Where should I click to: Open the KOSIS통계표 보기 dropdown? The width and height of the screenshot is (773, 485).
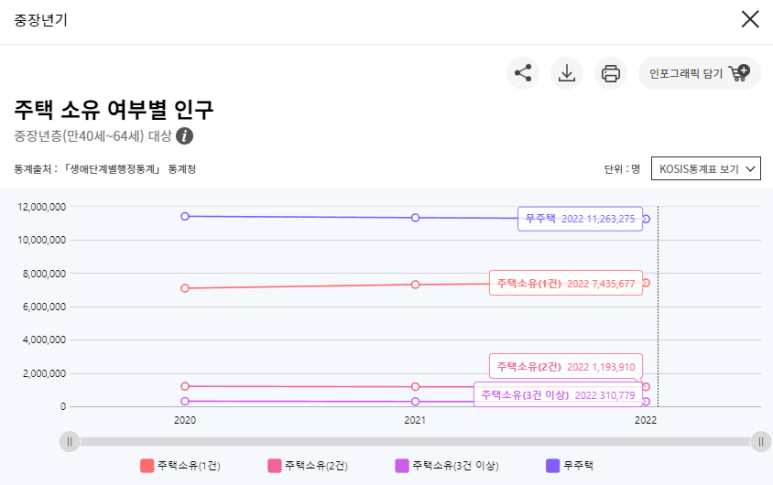(705, 169)
